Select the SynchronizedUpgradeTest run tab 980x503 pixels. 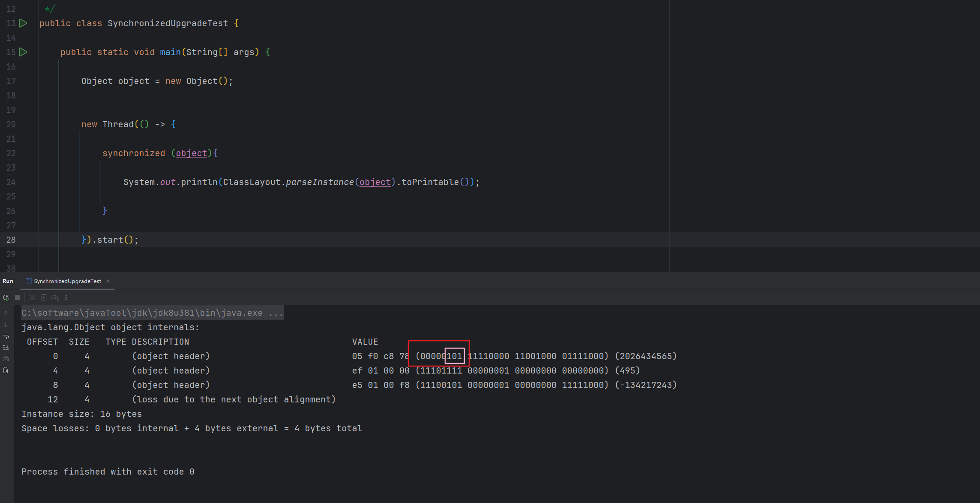point(67,281)
